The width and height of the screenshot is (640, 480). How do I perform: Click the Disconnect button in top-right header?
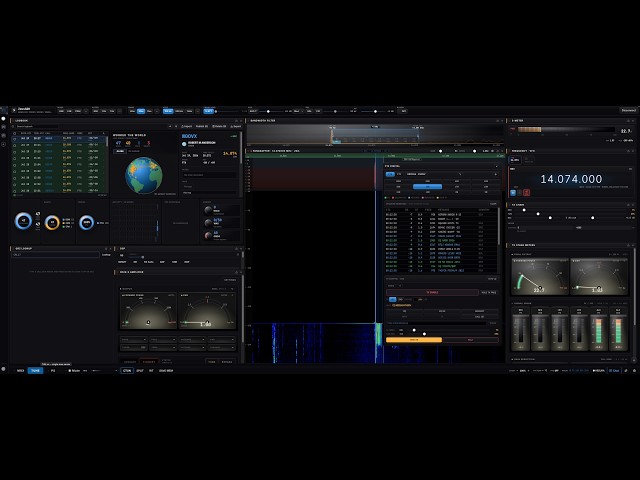point(629,110)
